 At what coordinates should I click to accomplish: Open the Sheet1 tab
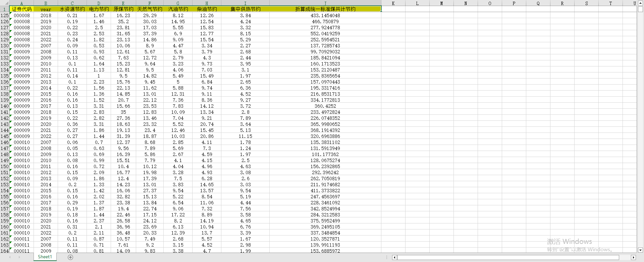pyautogui.click(x=45, y=257)
